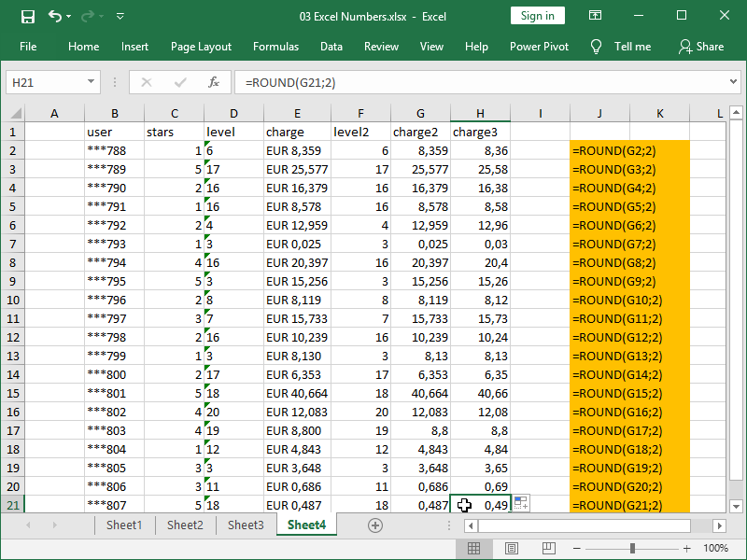Switch to Normal view icon
The height and width of the screenshot is (560, 747).
click(x=474, y=549)
